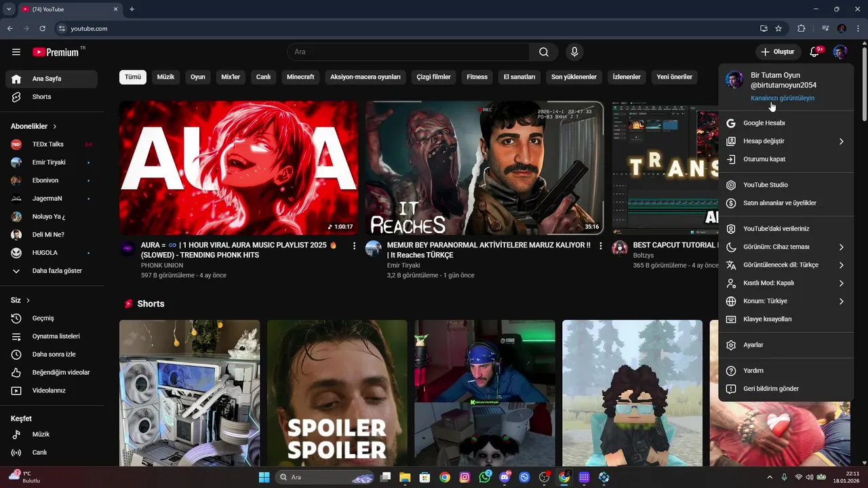
Task: Click Kanalınızı görüntüleyin link
Action: pyautogui.click(x=782, y=98)
